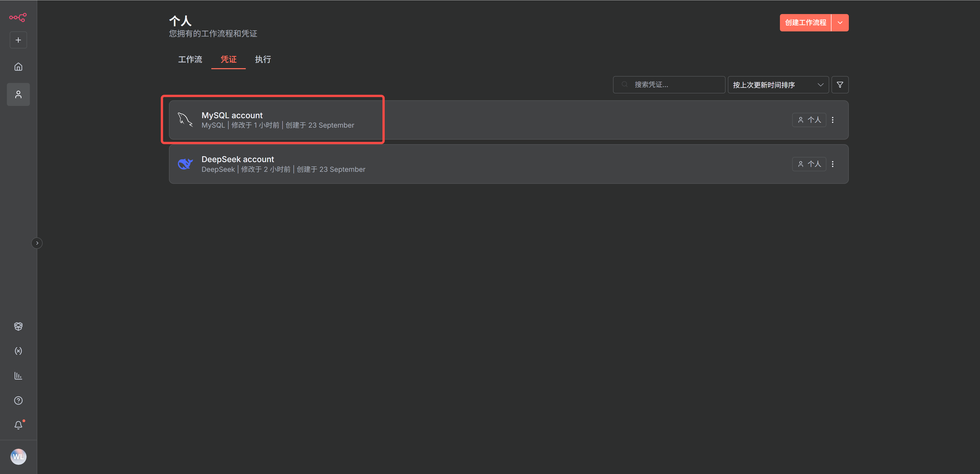This screenshot has width=980, height=474.
Task: Expand the create workflow dropdown arrow
Action: pyautogui.click(x=840, y=23)
